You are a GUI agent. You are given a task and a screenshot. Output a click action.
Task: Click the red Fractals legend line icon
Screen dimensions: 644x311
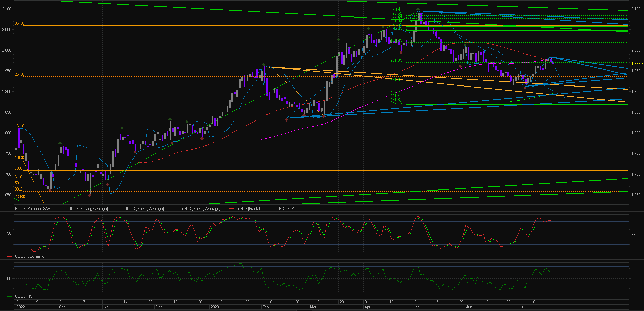[x=231, y=209]
